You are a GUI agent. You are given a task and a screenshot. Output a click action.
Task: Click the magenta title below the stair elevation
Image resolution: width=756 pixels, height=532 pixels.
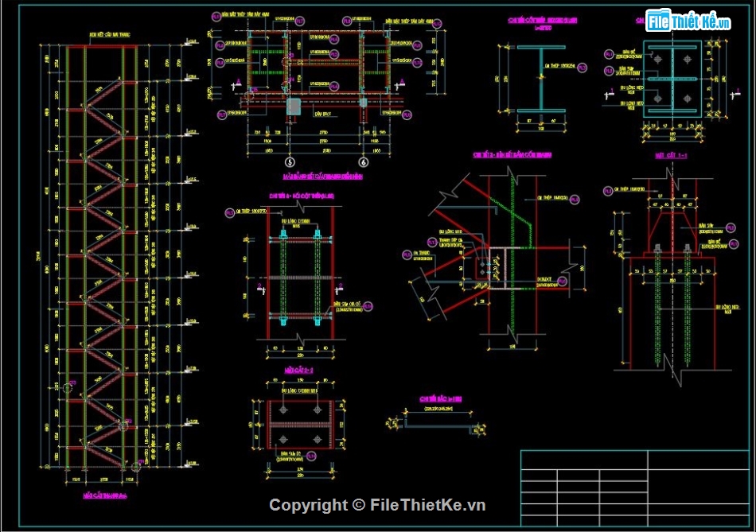pyautogui.click(x=105, y=495)
